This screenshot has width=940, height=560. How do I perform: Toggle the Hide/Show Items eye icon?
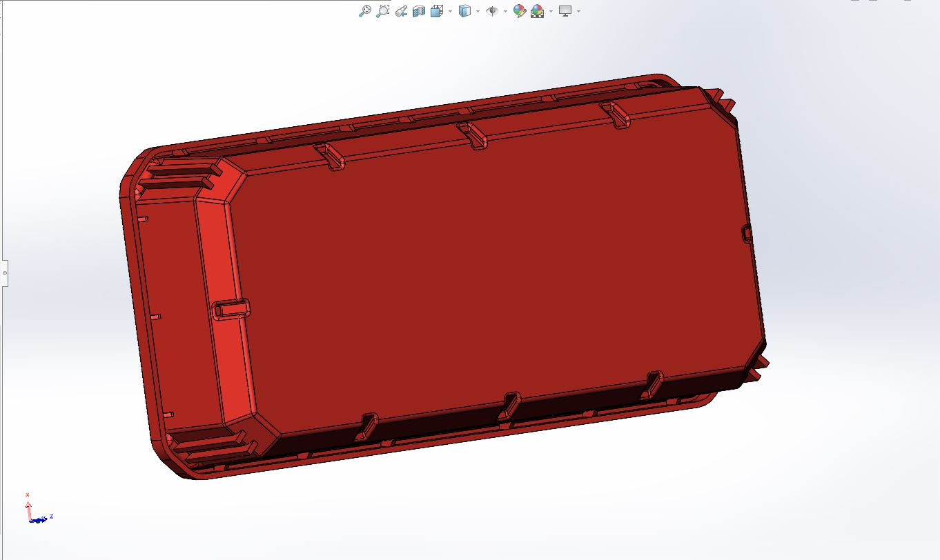tap(492, 11)
